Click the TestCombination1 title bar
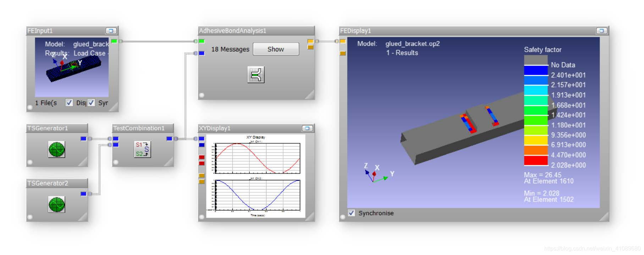The image size is (644, 255). click(143, 128)
